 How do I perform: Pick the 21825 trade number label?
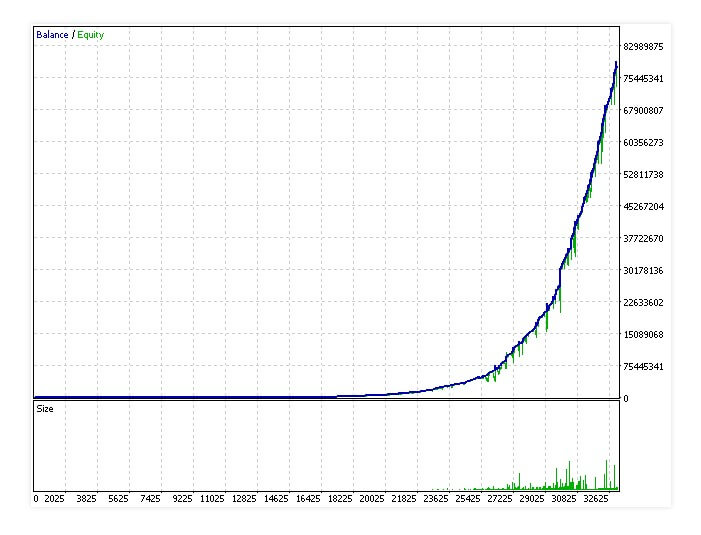[x=404, y=498]
